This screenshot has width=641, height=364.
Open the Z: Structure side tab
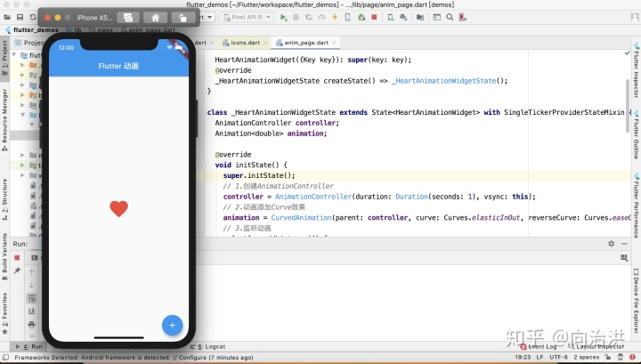pyautogui.click(x=5, y=199)
